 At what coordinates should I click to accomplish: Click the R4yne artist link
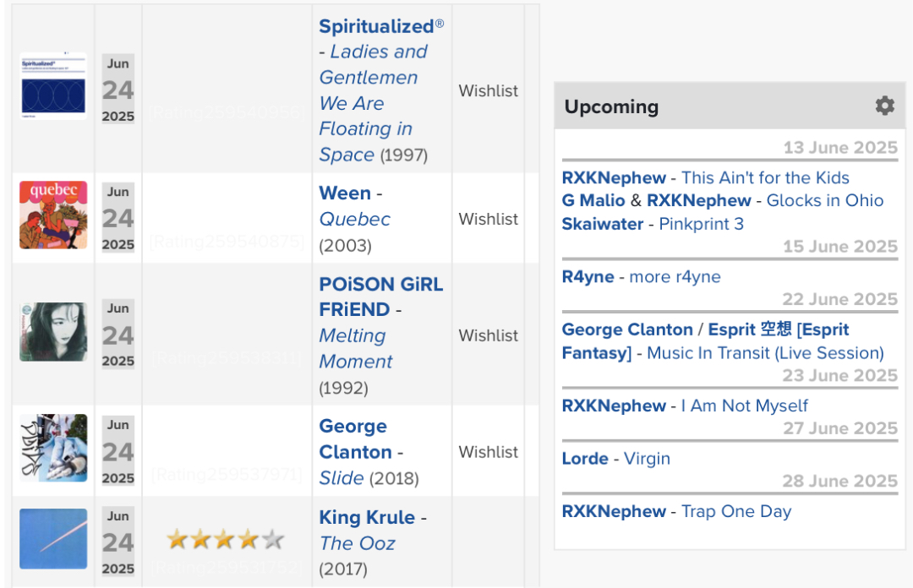(x=588, y=276)
